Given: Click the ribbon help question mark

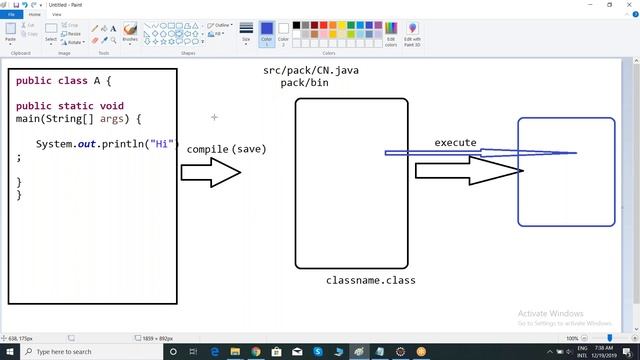Looking at the screenshot, I should (x=636, y=14).
